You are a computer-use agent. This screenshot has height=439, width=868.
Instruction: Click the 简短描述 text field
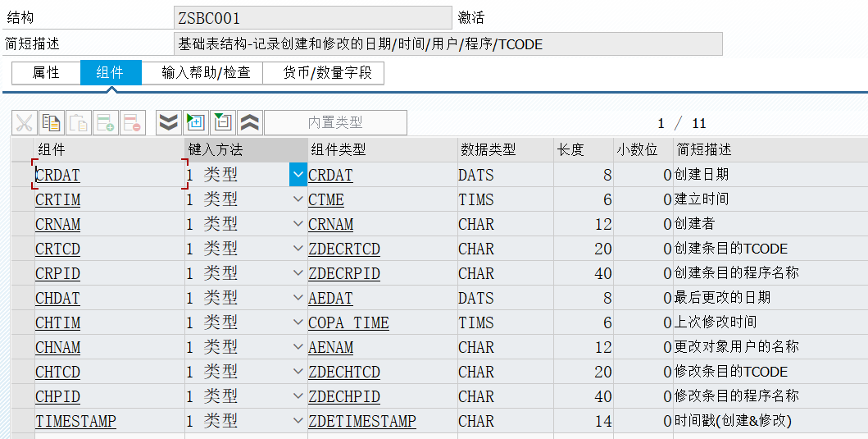coord(448,43)
